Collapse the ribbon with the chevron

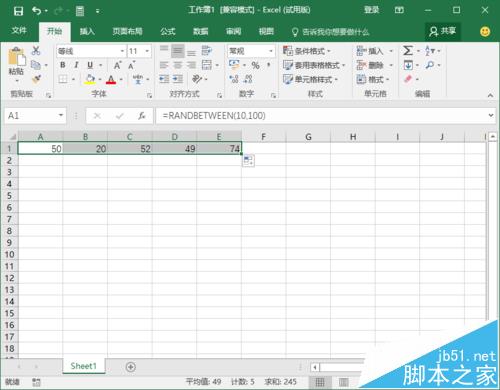click(x=490, y=95)
